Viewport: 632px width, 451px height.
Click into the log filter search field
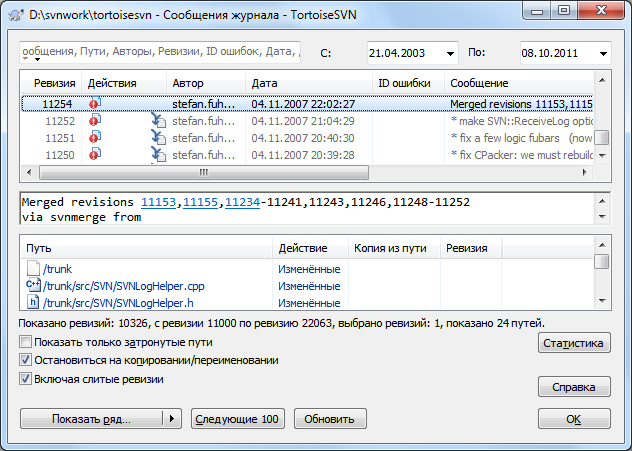[160, 52]
